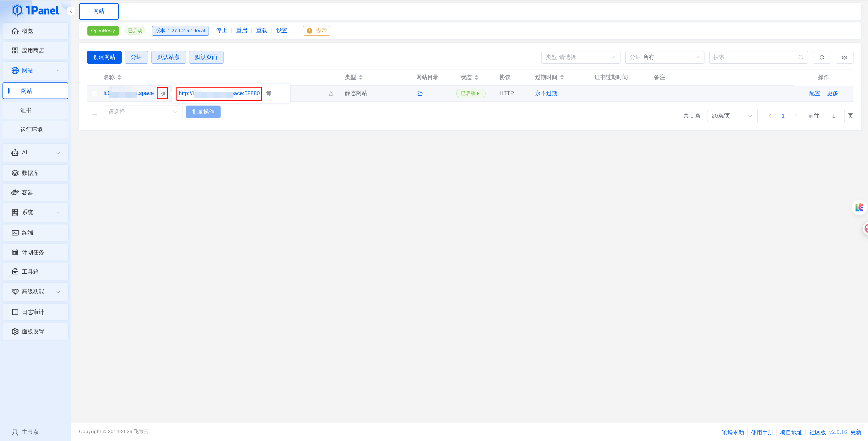Click the 默认页面 button
The height and width of the screenshot is (441, 868).
(206, 57)
